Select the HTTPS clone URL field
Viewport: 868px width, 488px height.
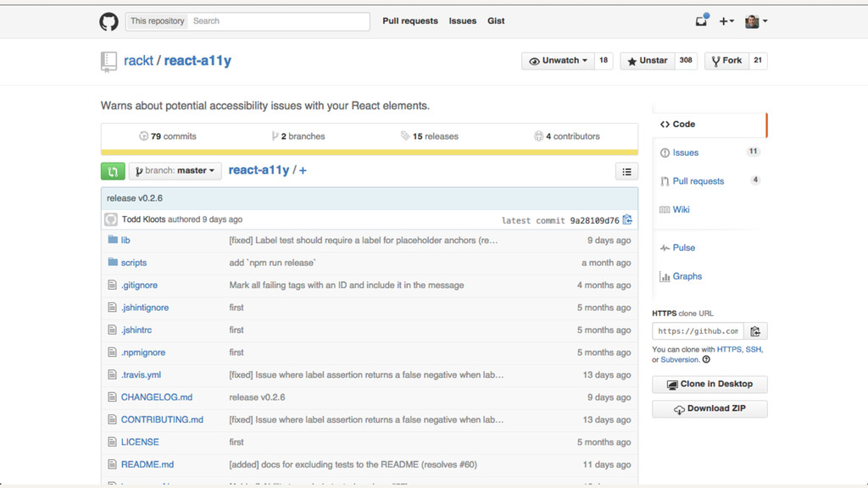coord(698,331)
